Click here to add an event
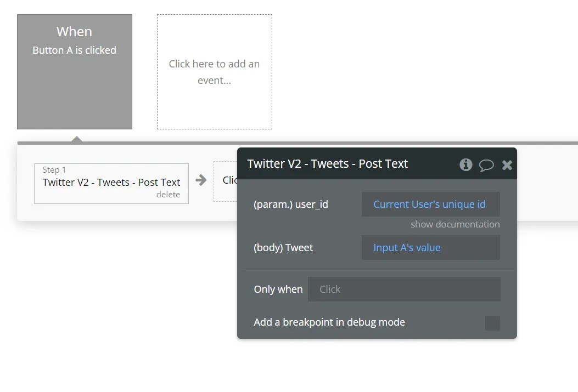The image size is (578, 392). point(215,72)
